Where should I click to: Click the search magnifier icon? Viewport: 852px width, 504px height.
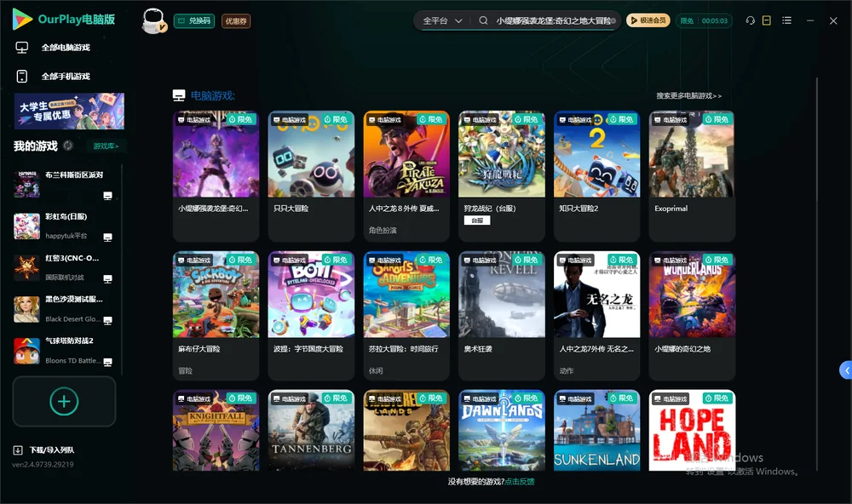tap(483, 20)
